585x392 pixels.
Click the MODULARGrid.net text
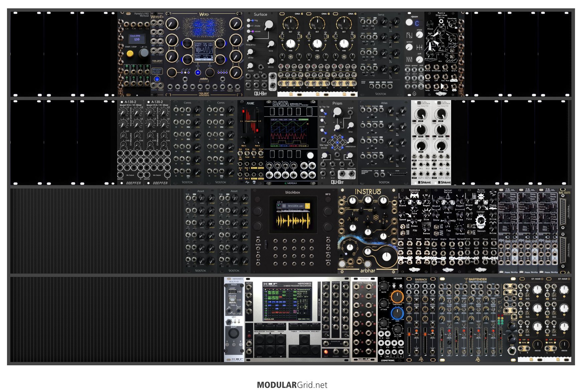coord(292,385)
